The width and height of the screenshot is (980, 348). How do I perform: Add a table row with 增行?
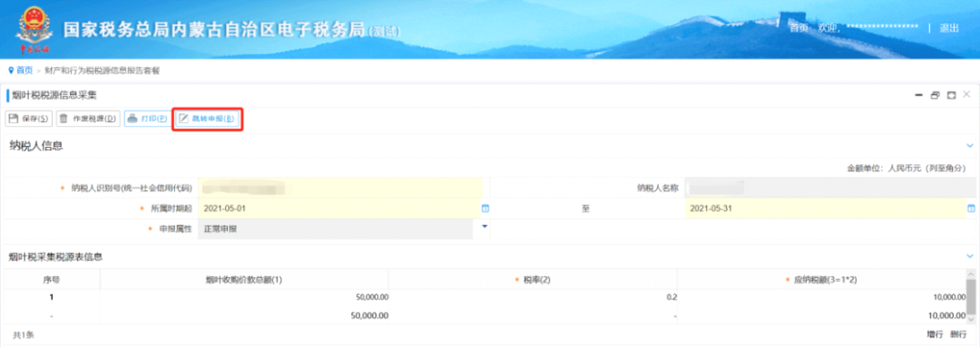point(935,335)
